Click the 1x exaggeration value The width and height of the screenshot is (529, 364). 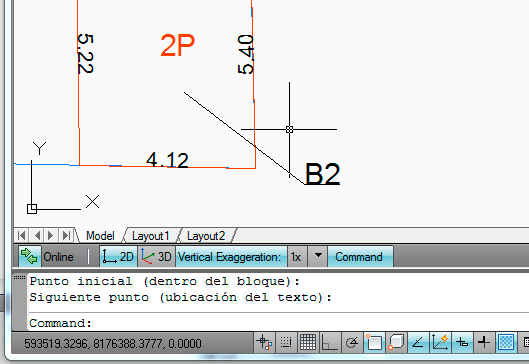(297, 257)
